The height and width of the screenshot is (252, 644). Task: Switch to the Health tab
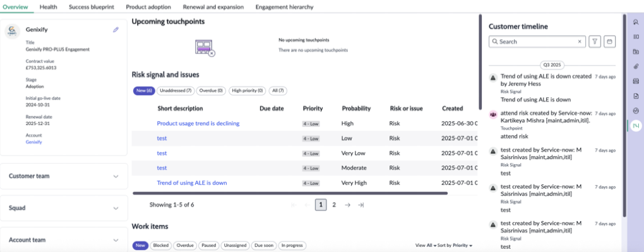coord(49,7)
